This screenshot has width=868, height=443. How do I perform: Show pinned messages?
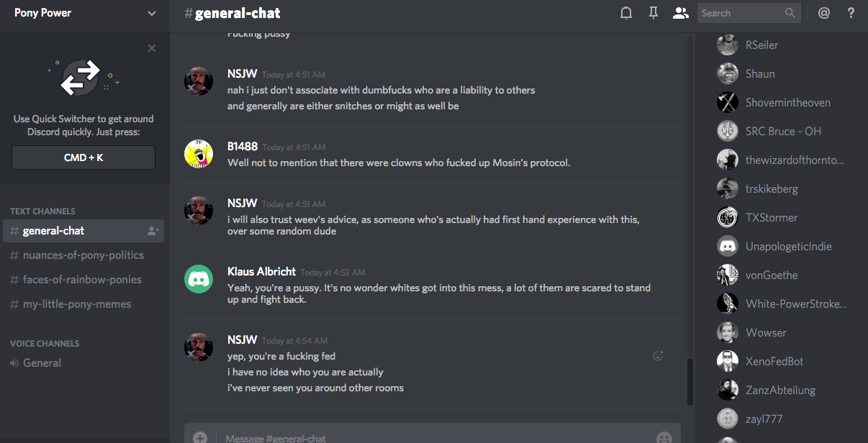click(654, 13)
